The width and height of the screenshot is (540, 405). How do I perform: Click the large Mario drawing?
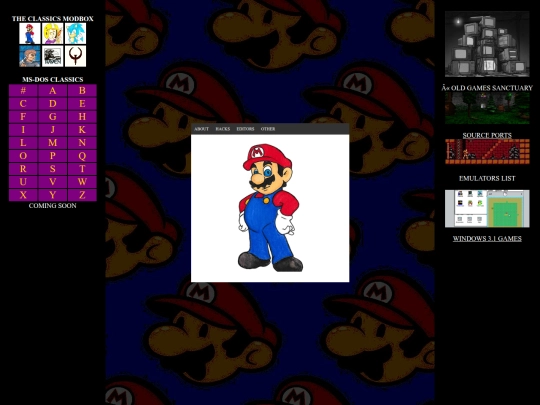[270, 208]
